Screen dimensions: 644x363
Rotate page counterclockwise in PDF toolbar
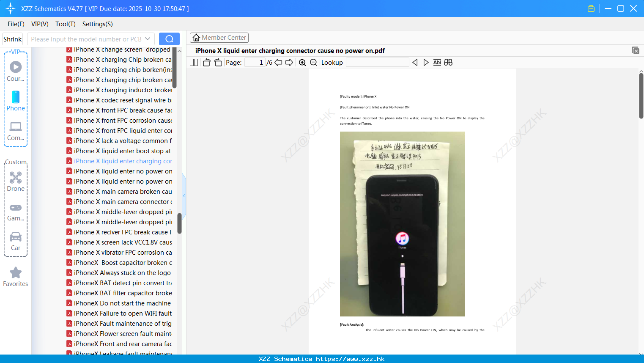(x=206, y=63)
